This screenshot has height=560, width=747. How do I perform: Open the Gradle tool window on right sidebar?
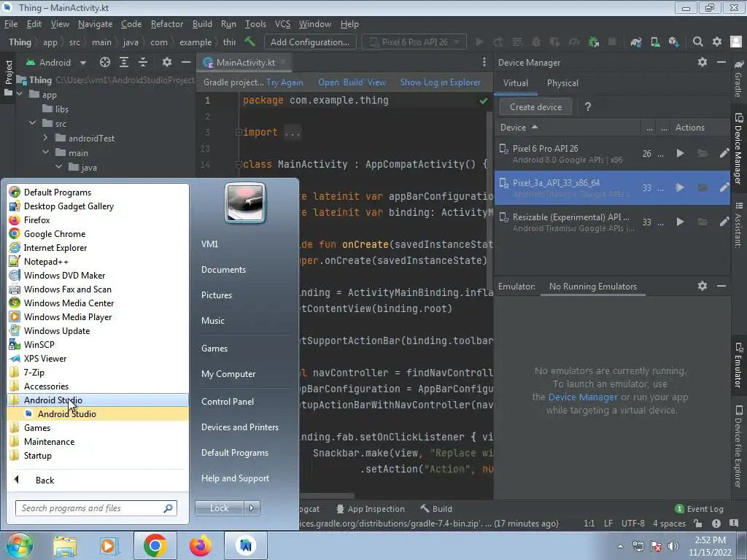tap(738, 79)
